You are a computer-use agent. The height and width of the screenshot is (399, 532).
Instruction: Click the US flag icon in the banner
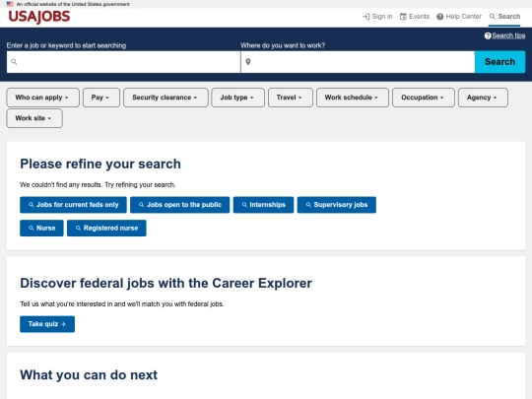point(10,4)
